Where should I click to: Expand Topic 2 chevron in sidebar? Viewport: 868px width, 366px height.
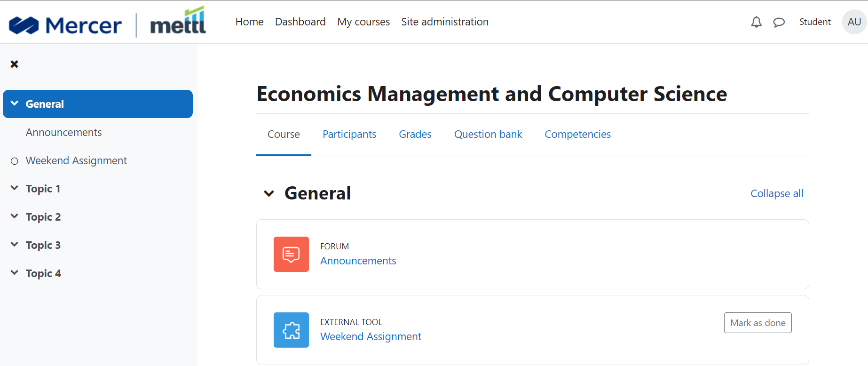(x=15, y=216)
